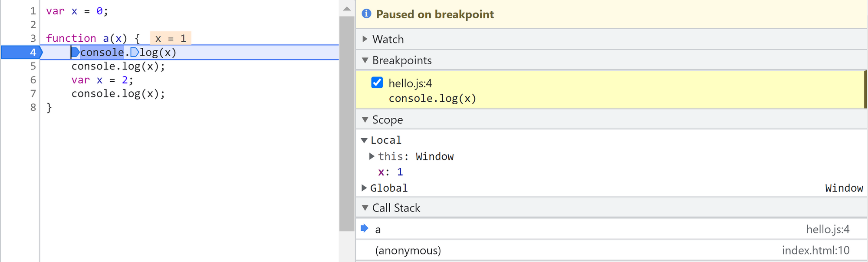Click the info icon beside Paused on breakpoint
This screenshot has height=262, width=868.
(x=366, y=14)
